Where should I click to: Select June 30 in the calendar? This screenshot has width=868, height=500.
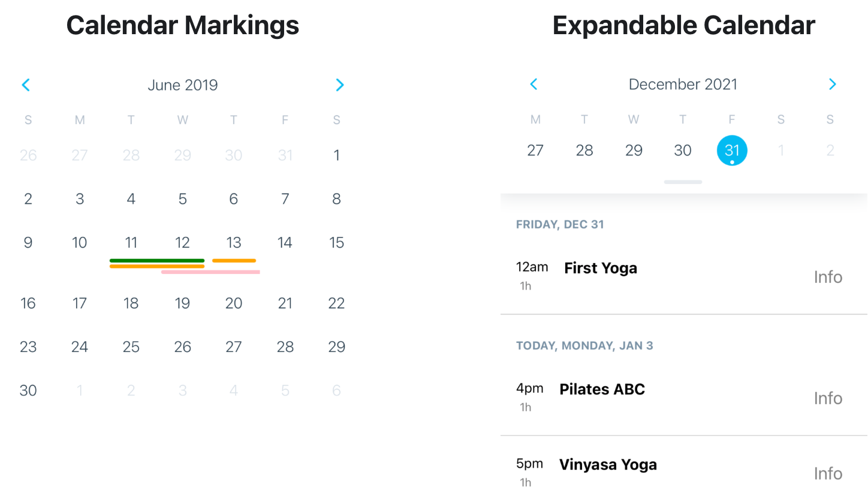tap(28, 391)
